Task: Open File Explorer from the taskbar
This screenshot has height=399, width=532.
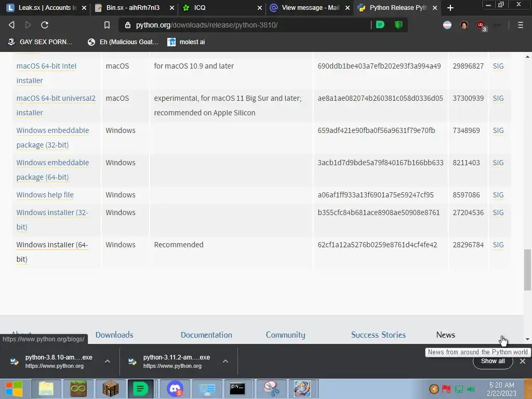Action: [x=46, y=389]
